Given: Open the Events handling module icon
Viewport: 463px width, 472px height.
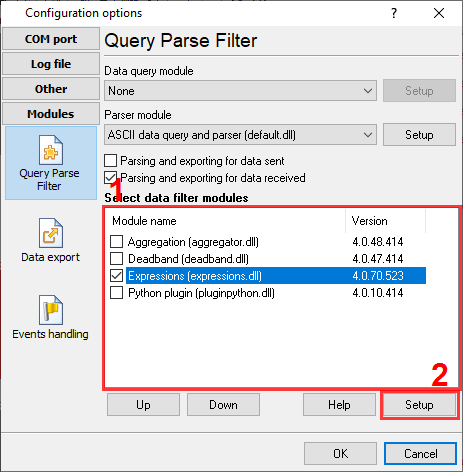Looking at the screenshot, I should pos(51,317).
